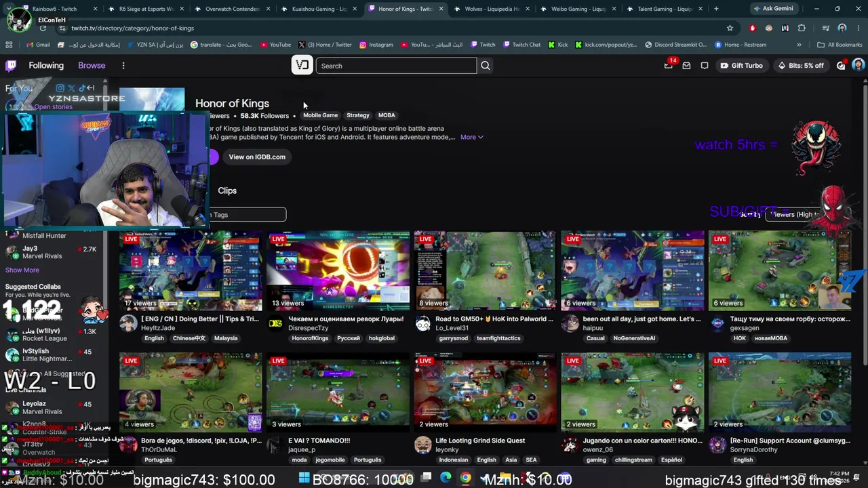This screenshot has height=488, width=868.
Task: Switch to the Following tab
Action: 46,66
